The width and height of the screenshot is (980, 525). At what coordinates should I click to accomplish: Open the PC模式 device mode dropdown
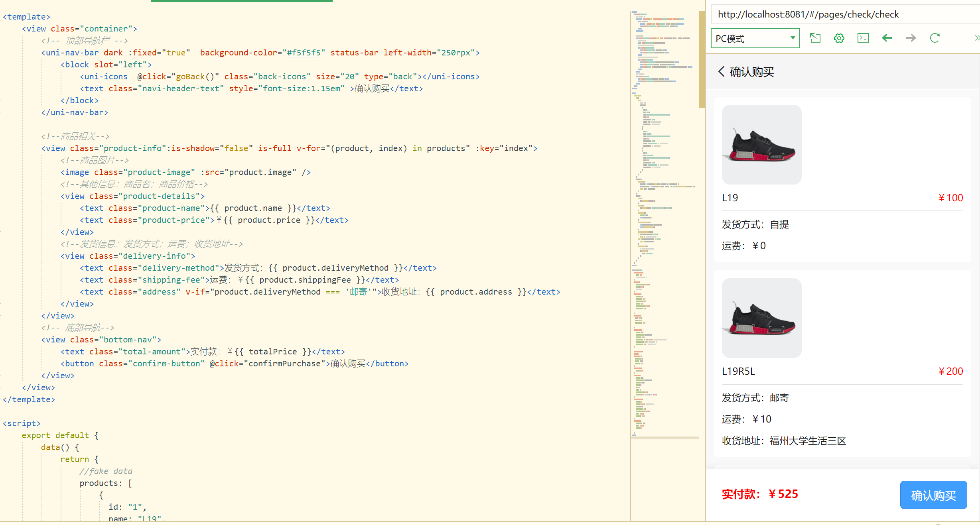[755, 38]
